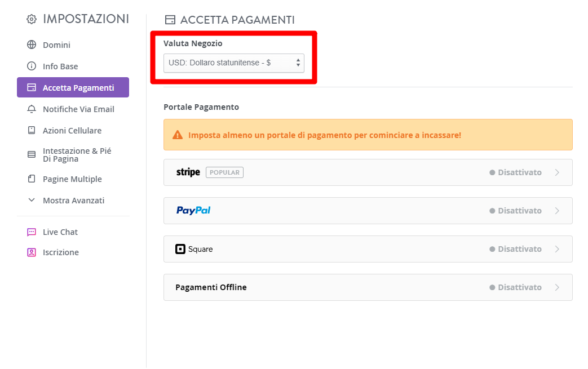Select Accetta Pagamenti in sidebar
Image resolution: width=588 pixels, height=369 pixels.
[x=73, y=87]
